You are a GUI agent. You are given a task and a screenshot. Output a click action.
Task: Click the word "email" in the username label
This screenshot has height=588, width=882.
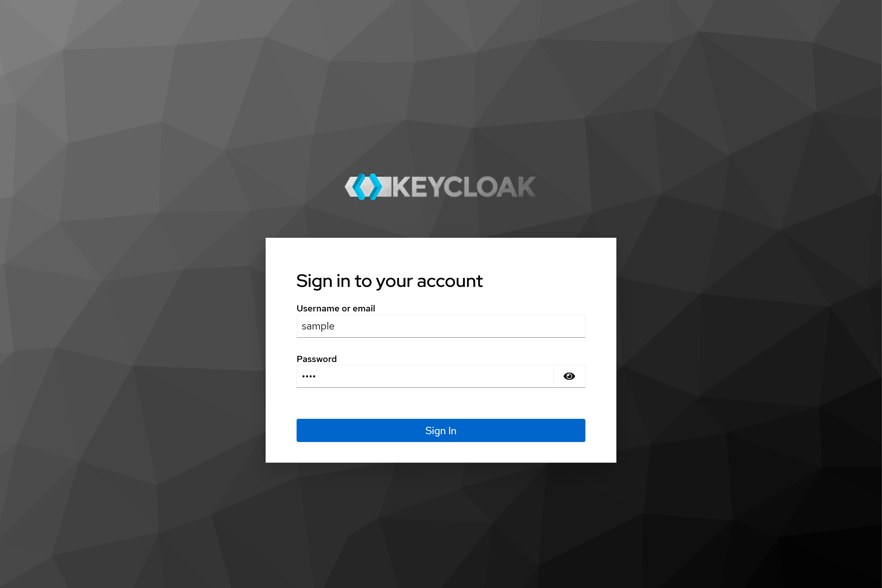coord(364,308)
